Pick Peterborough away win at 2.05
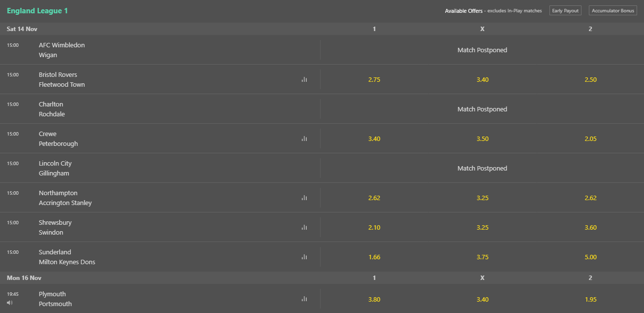 coord(590,139)
